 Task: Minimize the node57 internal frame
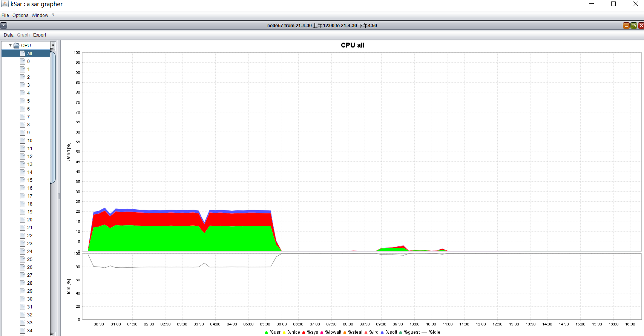tap(626, 26)
